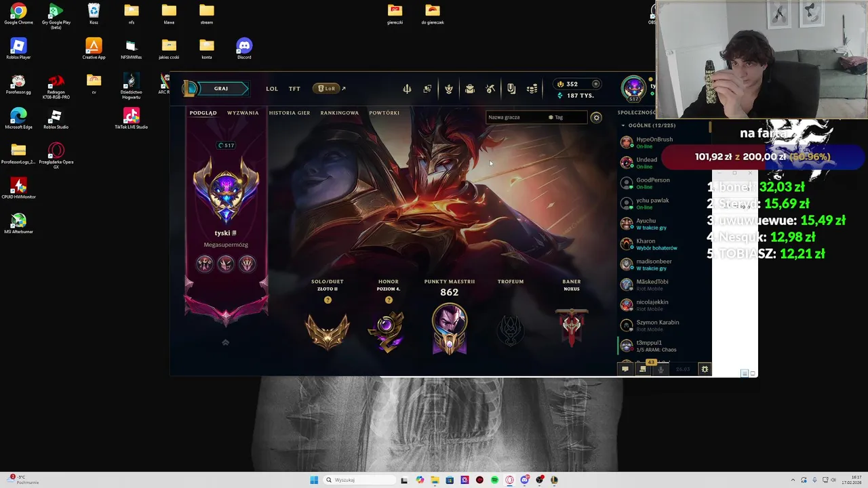Select friend t3mppul1 in ARAM
Screen dimensions: 868x488
click(x=663, y=346)
